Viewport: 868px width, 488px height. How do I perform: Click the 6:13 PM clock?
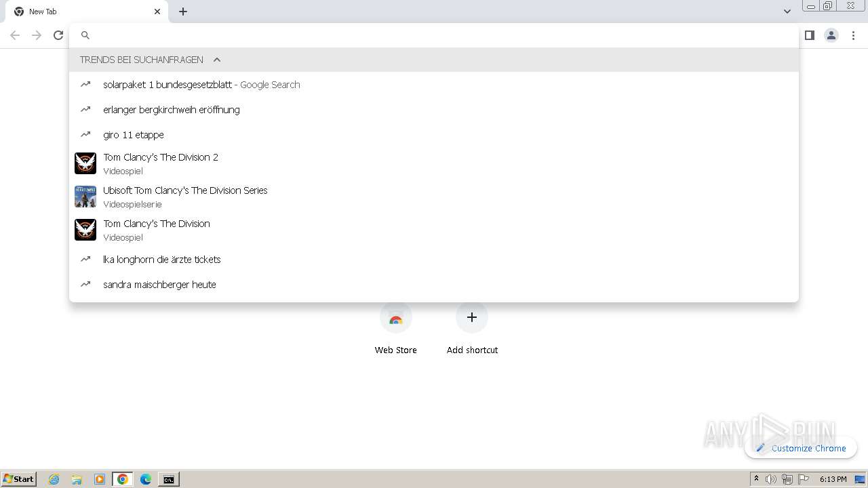833,479
